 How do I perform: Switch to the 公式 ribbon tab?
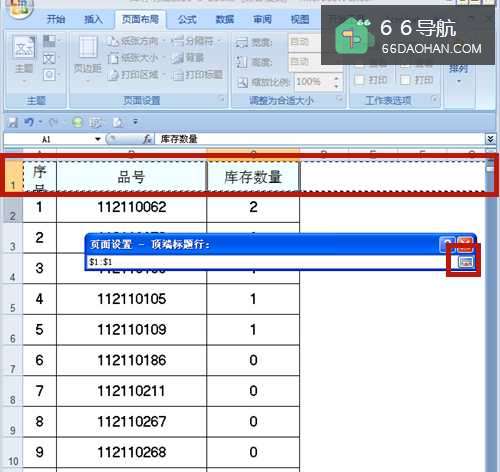187,20
